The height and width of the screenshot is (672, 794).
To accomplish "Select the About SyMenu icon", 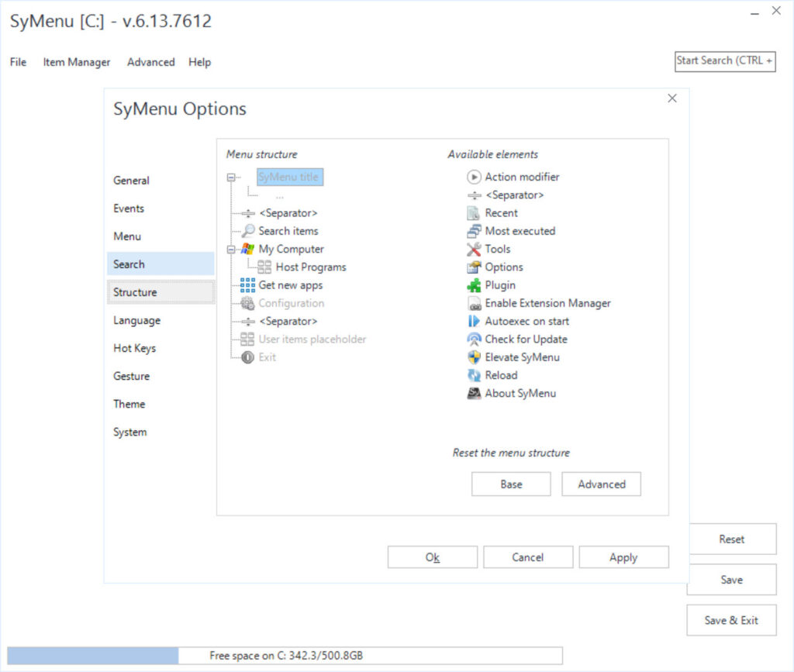I will click(x=474, y=393).
